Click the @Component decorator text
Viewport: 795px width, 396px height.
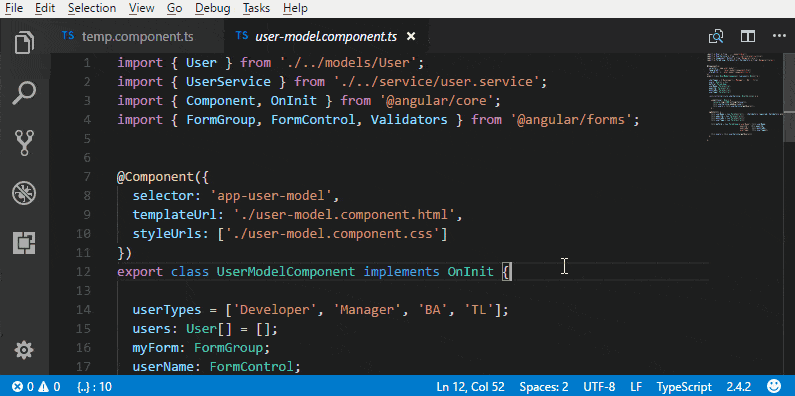(x=156, y=177)
